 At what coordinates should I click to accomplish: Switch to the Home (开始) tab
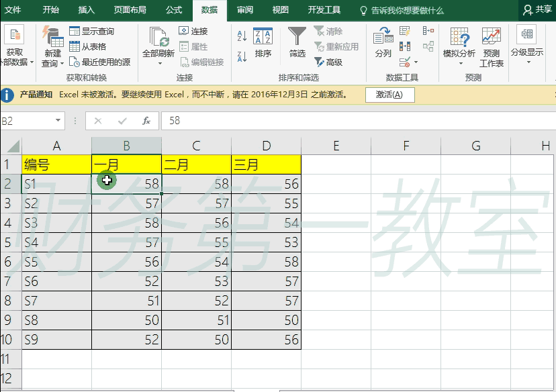(51, 10)
